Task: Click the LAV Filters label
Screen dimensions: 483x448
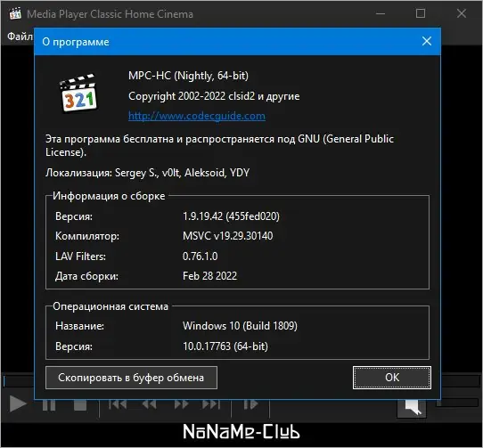Action: [x=80, y=257]
